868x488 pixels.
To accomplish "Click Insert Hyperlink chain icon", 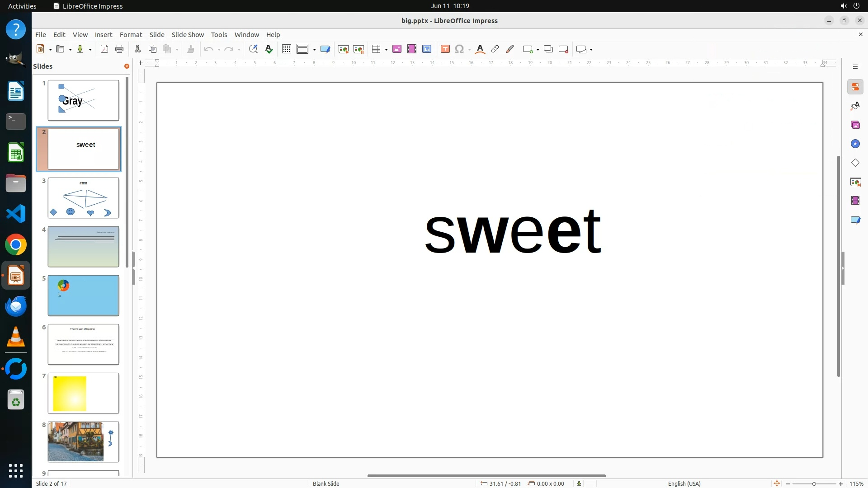I will pos(495,49).
